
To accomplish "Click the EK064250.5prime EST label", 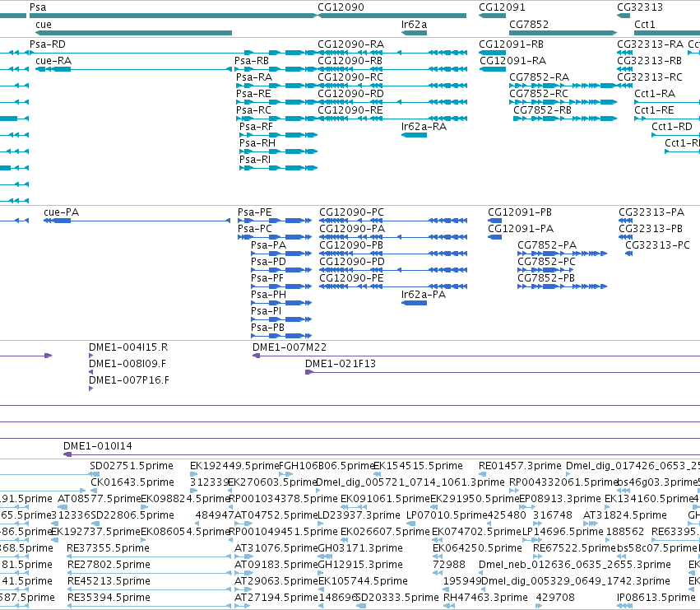I will (477, 548).
